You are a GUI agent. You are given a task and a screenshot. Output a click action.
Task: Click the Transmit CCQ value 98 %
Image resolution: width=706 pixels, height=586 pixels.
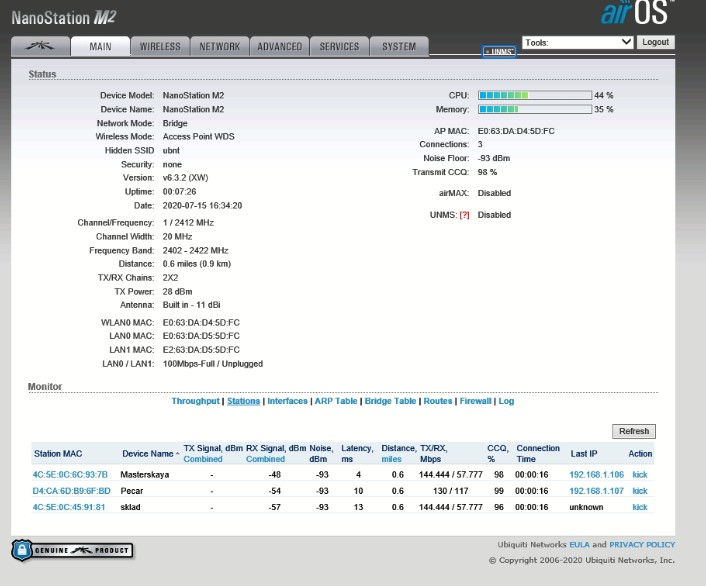coord(487,172)
